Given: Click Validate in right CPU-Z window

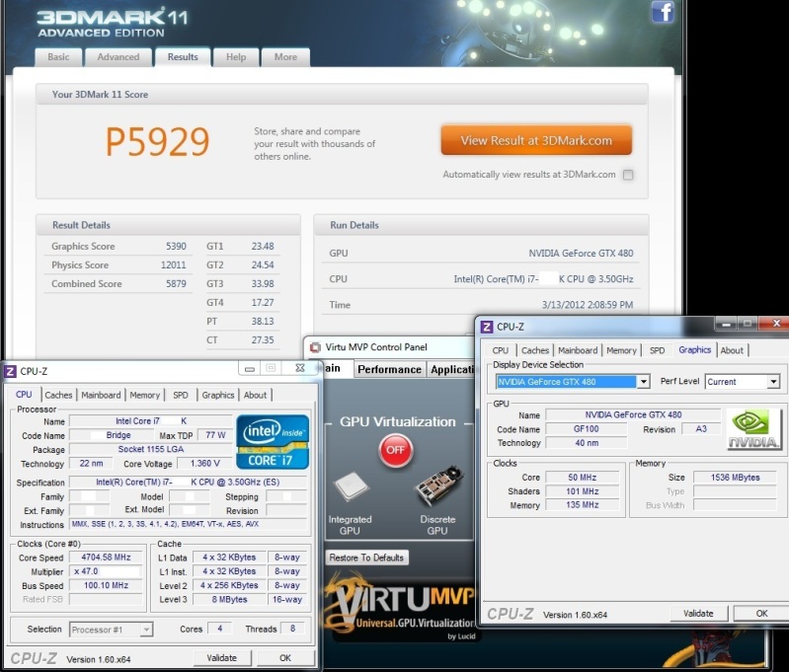Looking at the screenshot, I should click(x=698, y=614).
